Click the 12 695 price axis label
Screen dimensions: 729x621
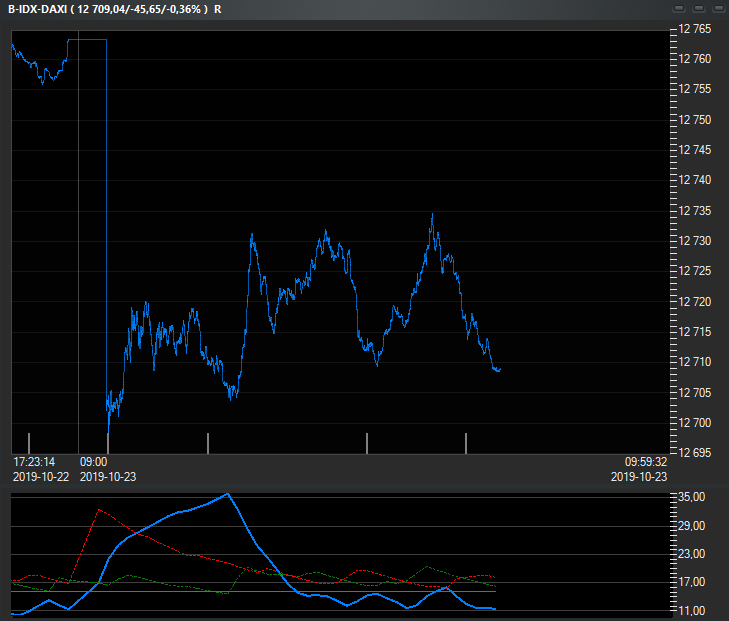point(695,453)
